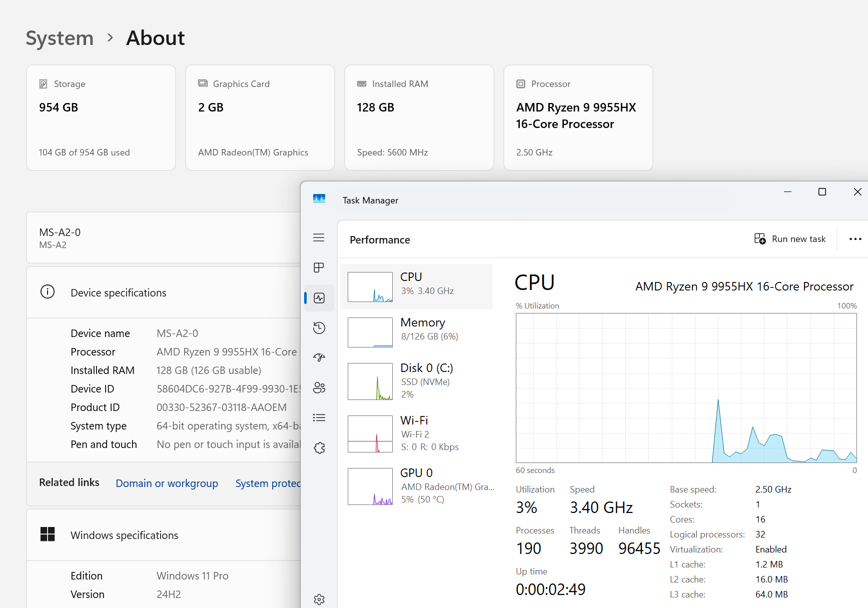This screenshot has height=608, width=868.
Task: Open Task Manager hamburger navigation menu
Action: tap(319, 237)
